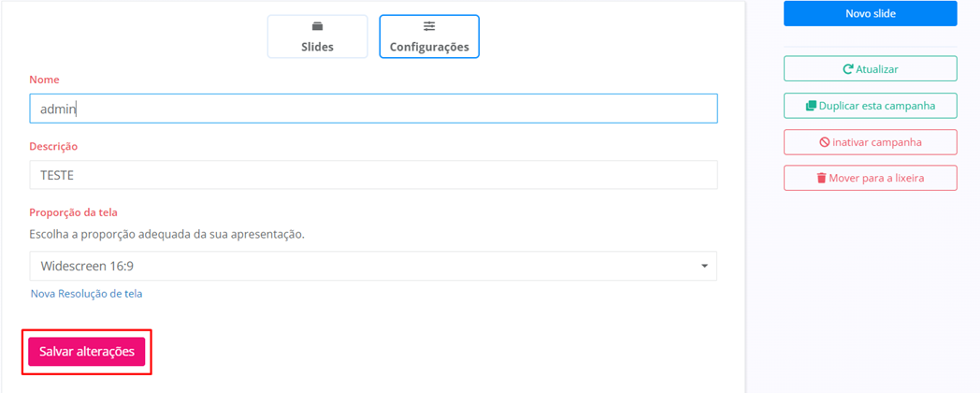Expand the Proporção da tela dropdown arrow
The width and height of the screenshot is (980, 393).
704,267
